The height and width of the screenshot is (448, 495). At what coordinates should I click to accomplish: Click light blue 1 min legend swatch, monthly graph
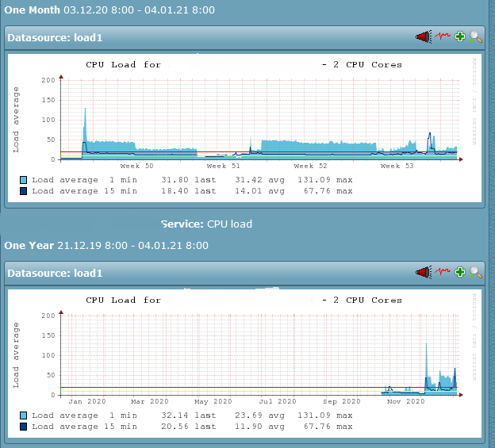coord(24,180)
